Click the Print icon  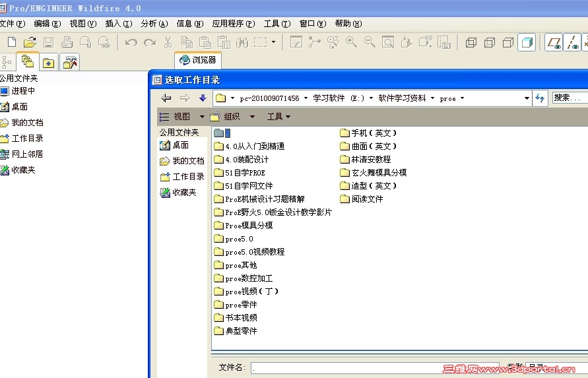67,42
